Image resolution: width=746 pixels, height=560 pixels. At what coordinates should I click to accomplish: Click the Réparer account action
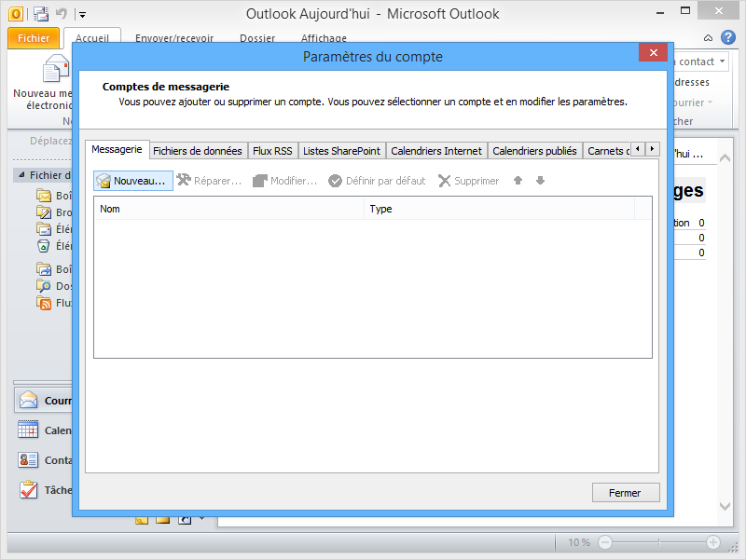tap(207, 181)
